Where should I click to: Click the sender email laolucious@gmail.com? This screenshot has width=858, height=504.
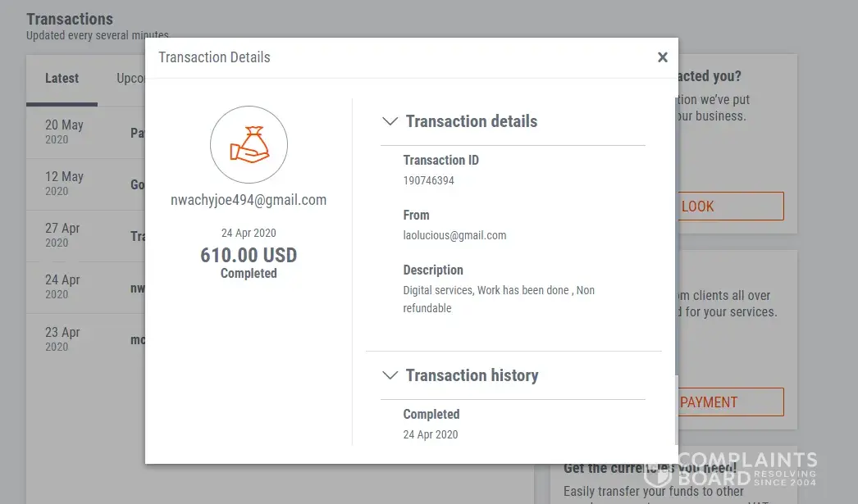point(454,235)
